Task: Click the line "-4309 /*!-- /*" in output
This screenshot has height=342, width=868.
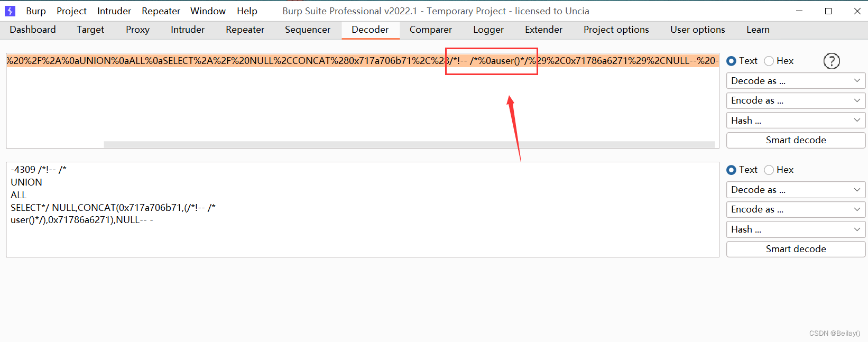Action: click(x=39, y=170)
